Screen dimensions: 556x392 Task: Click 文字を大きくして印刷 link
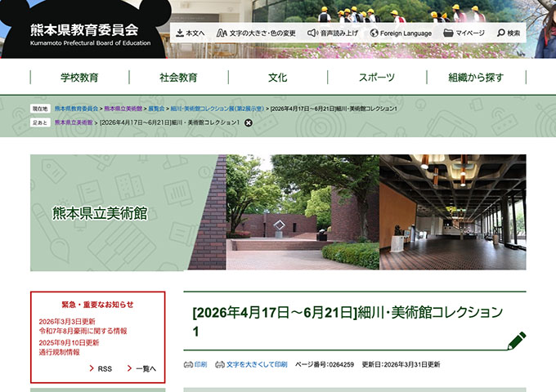[257, 364]
